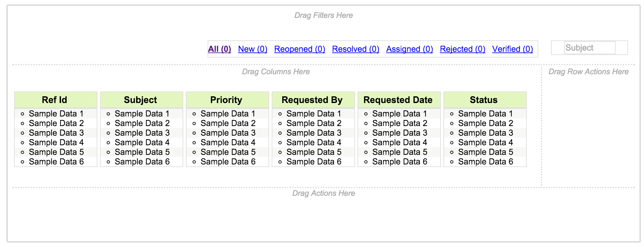Screen dimensions: 644x247
Task: Click Sample Data 4 under Requested Date
Action: click(x=400, y=142)
